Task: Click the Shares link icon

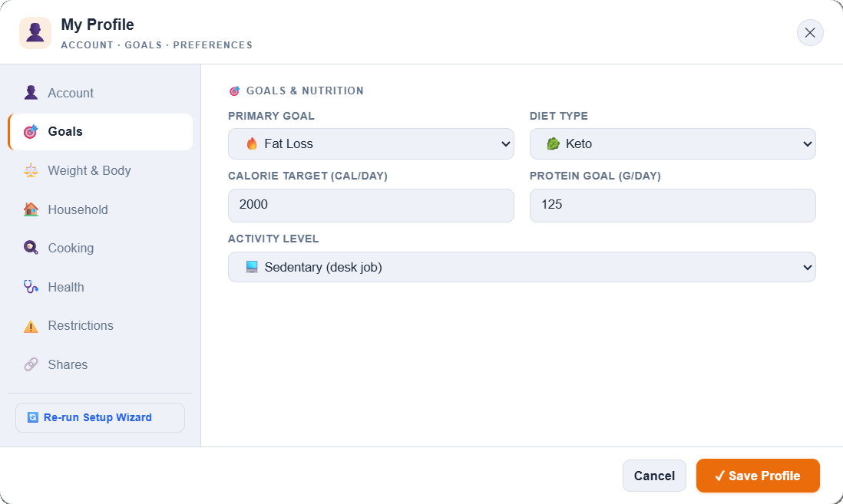Action: (x=31, y=364)
